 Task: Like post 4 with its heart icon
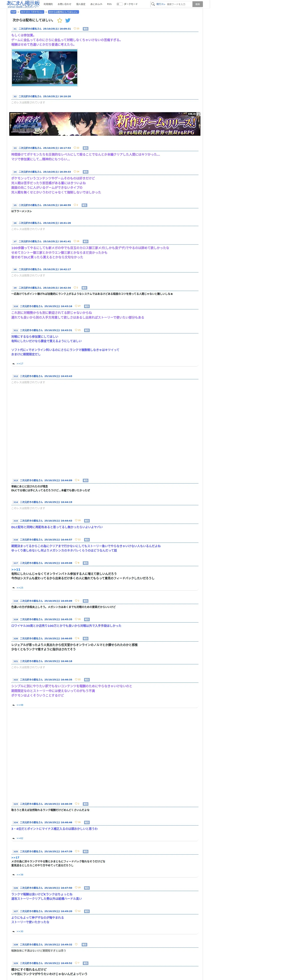click(75, 171)
